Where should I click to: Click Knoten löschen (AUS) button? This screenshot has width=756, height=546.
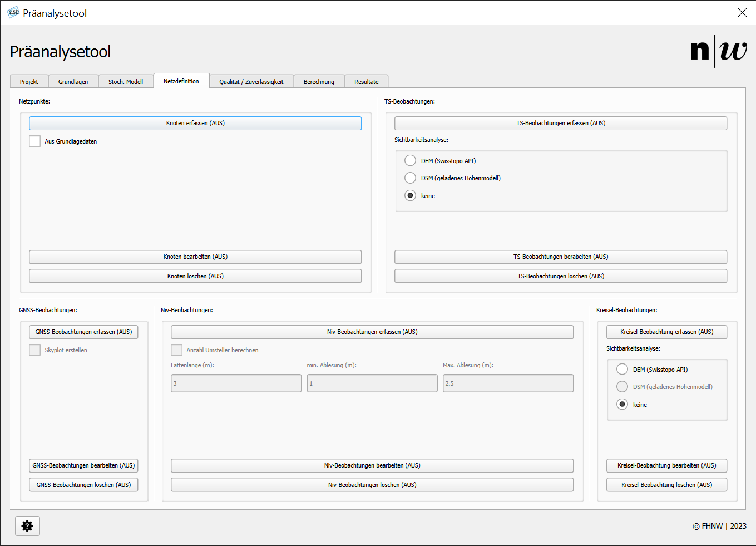(x=195, y=276)
